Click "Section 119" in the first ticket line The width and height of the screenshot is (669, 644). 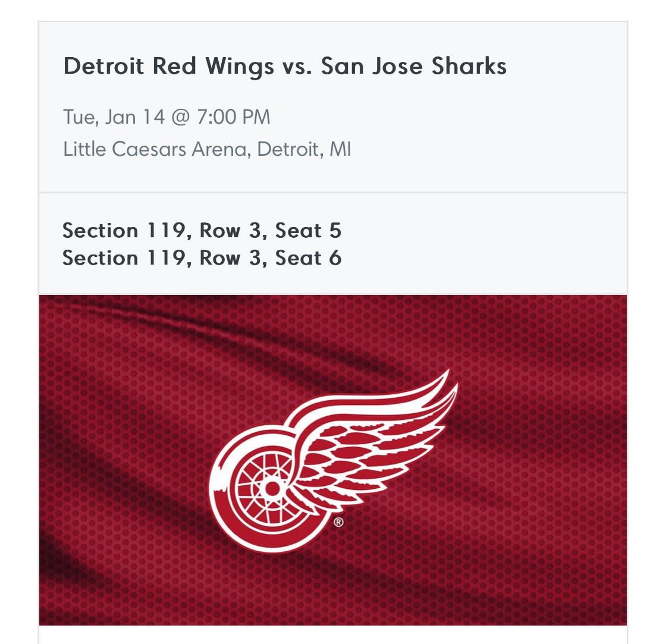(x=124, y=231)
